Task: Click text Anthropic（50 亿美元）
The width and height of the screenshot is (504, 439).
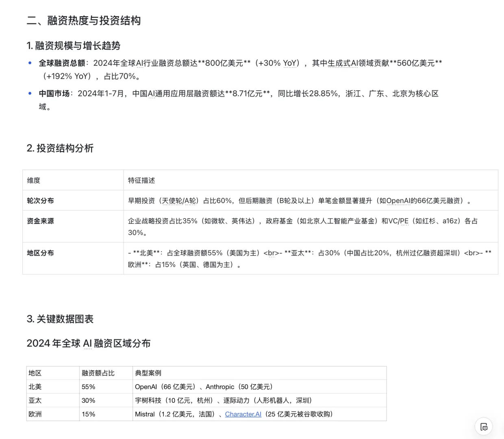Action: click(x=241, y=387)
